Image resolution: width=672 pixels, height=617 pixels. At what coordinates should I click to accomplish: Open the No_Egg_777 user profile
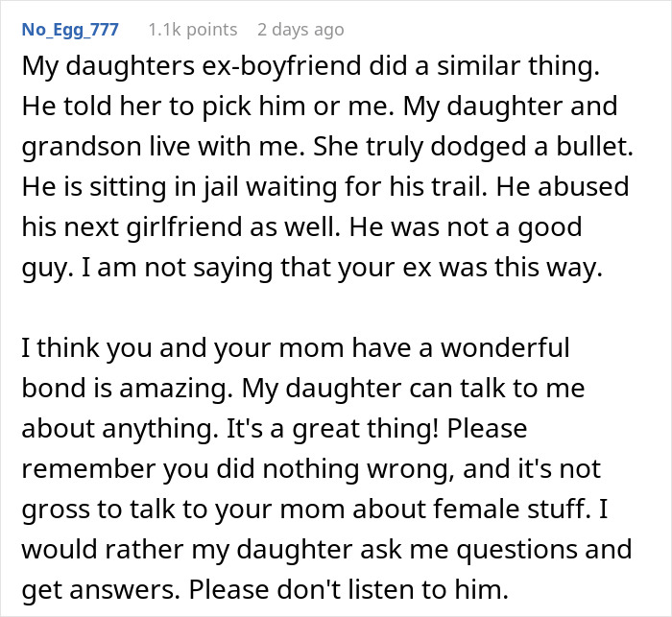tap(70, 30)
